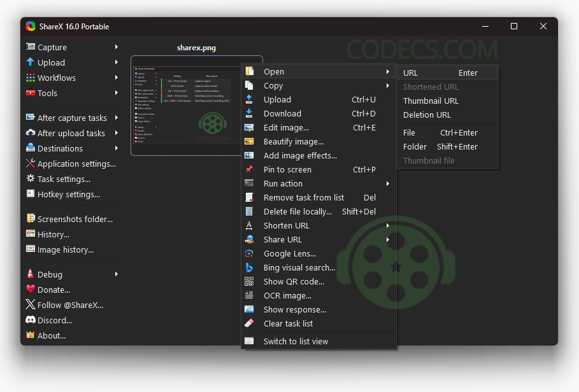Select Show response in context menu

318,309
